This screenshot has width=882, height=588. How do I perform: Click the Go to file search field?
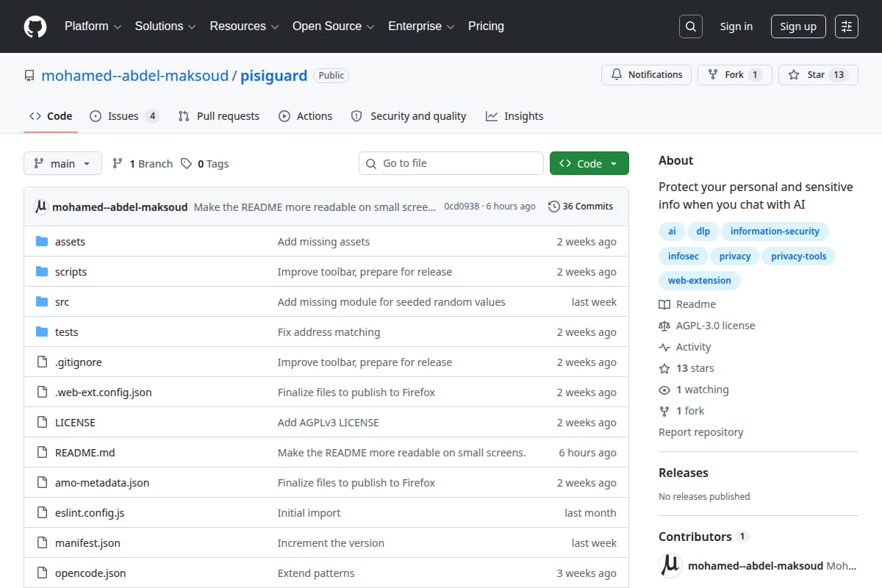click(451, 163)
